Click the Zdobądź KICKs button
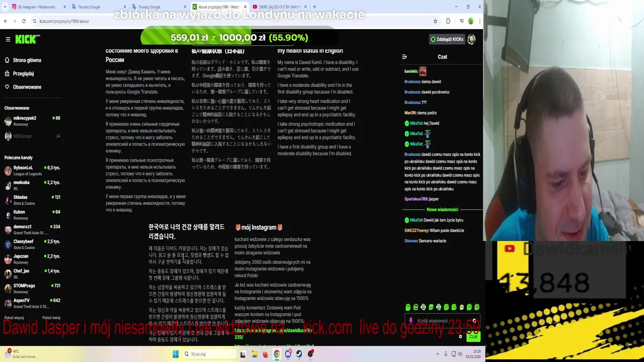This screenshot has width=644, height=362. tap(447, 39)
